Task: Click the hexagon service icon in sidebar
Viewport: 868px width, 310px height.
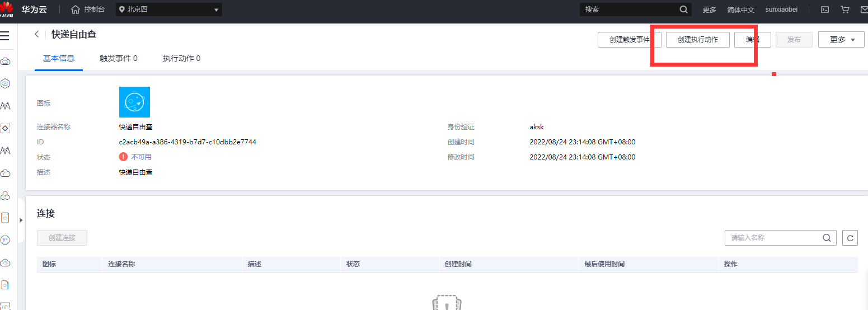Action: pos(5,83)
